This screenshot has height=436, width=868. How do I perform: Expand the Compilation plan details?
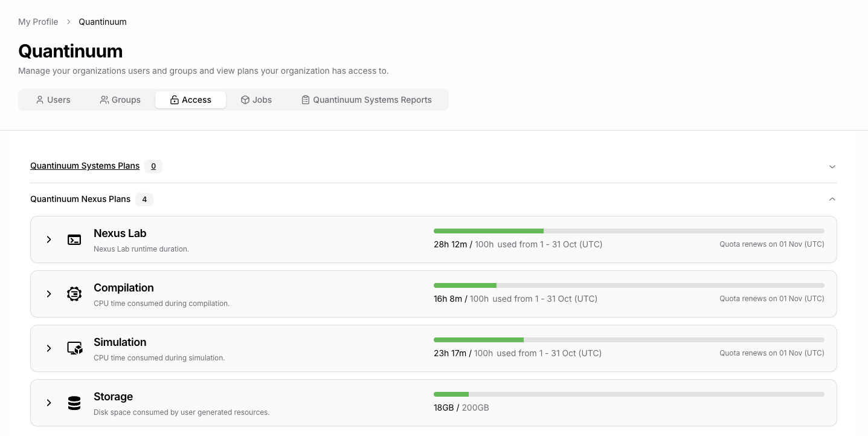pos(49,294)
